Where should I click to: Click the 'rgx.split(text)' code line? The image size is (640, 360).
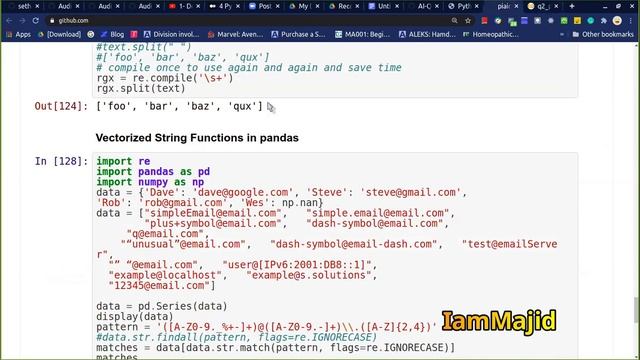tap(141, 88)
